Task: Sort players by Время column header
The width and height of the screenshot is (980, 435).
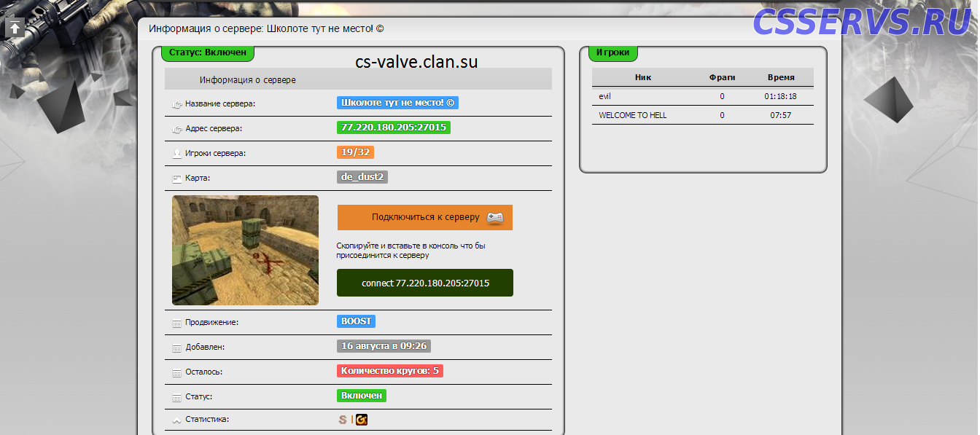Action: (x=780, y=77)
